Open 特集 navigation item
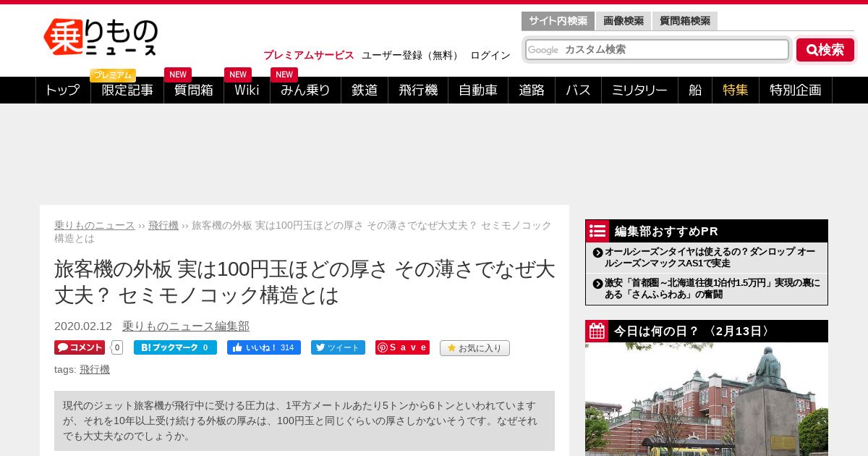 tap(736, 90)
